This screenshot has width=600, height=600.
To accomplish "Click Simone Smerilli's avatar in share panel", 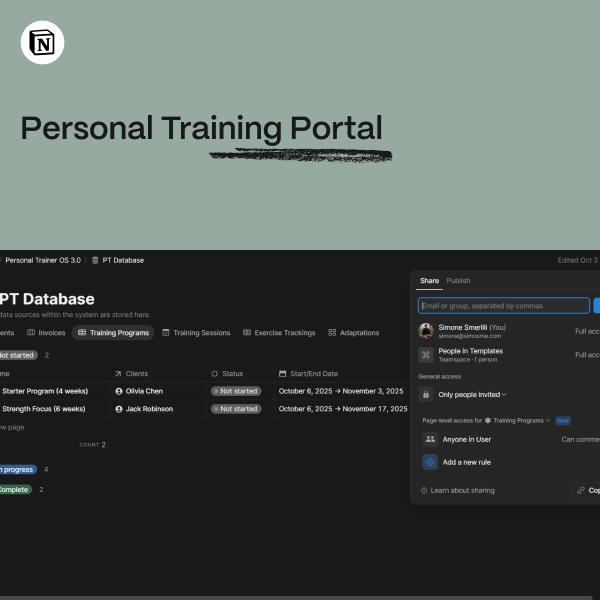I will tap(426, 331).
